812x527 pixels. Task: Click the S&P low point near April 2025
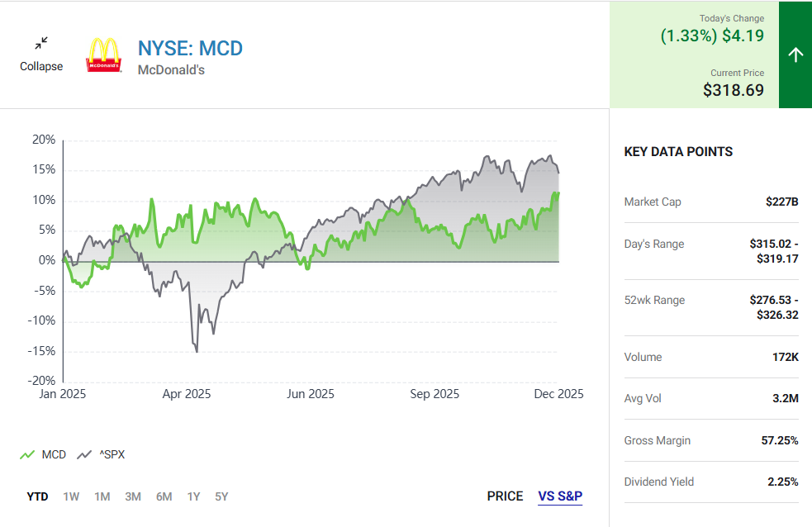(x=197, y=351)
